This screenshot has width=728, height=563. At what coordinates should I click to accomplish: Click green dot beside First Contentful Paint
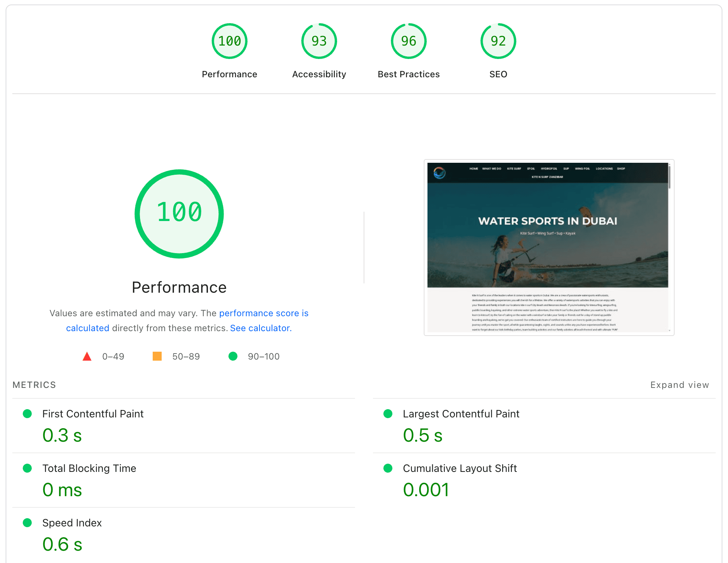(x=27, y=414)
